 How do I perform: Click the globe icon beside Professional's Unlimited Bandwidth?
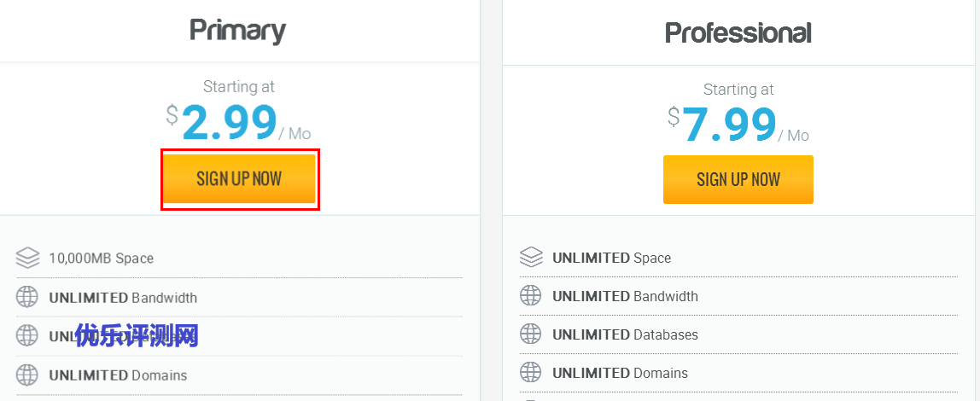[531, 296]
